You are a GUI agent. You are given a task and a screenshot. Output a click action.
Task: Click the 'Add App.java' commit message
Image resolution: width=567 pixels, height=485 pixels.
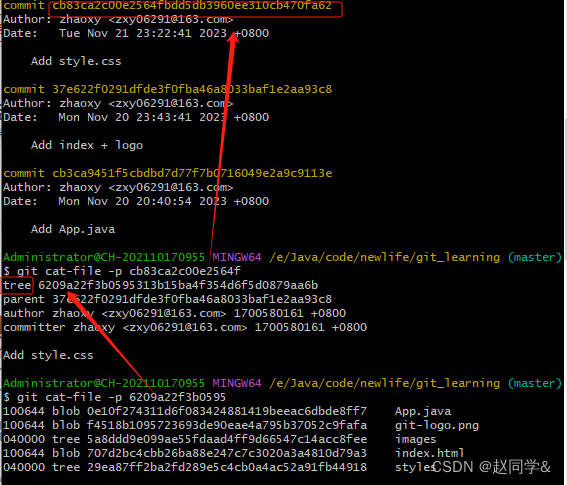click(x=73, y=229)
